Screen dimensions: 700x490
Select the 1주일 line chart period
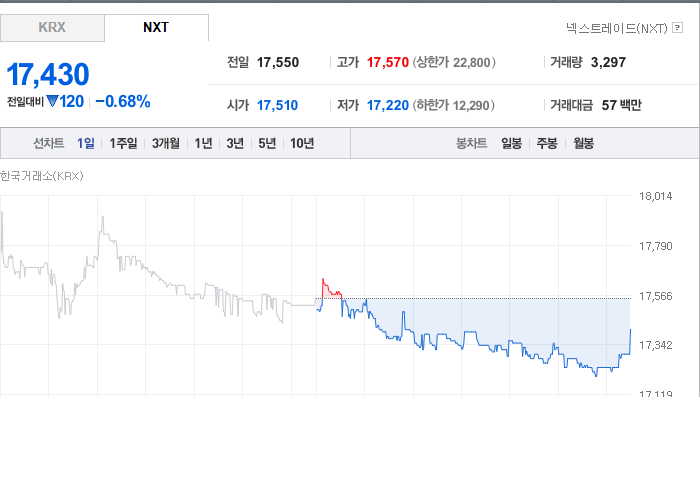pos(123,143)
